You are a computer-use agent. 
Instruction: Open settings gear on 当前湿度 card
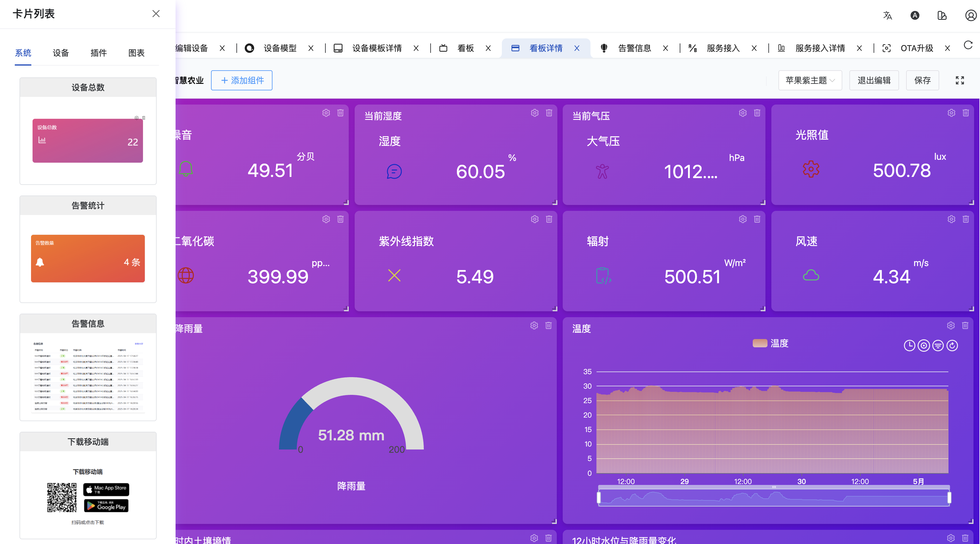535,113
